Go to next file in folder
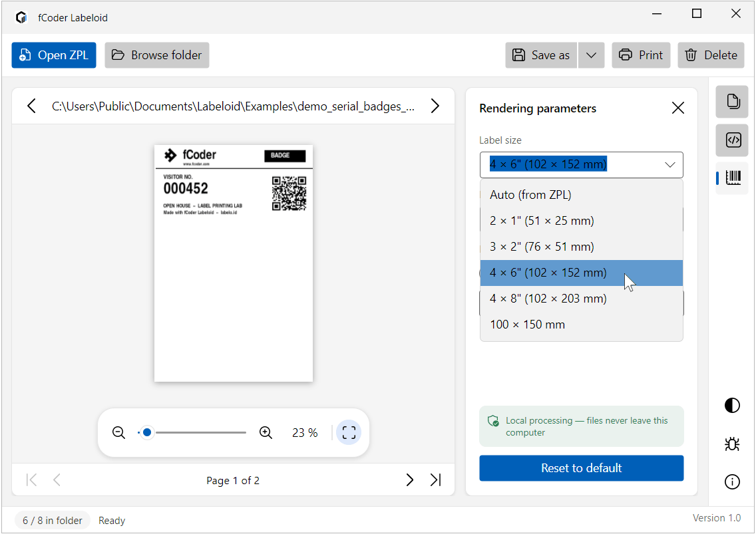 point(435,106)
